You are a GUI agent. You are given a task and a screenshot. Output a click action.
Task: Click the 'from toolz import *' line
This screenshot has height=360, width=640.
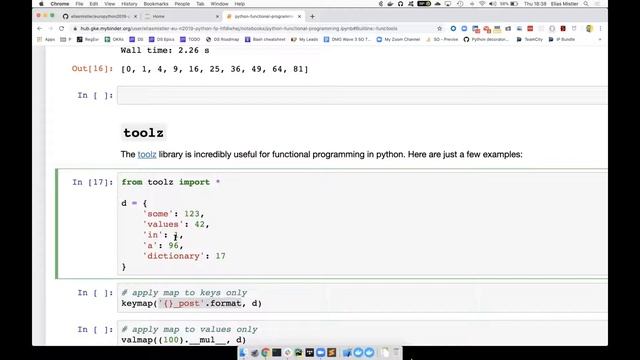[x=171, y=182]
